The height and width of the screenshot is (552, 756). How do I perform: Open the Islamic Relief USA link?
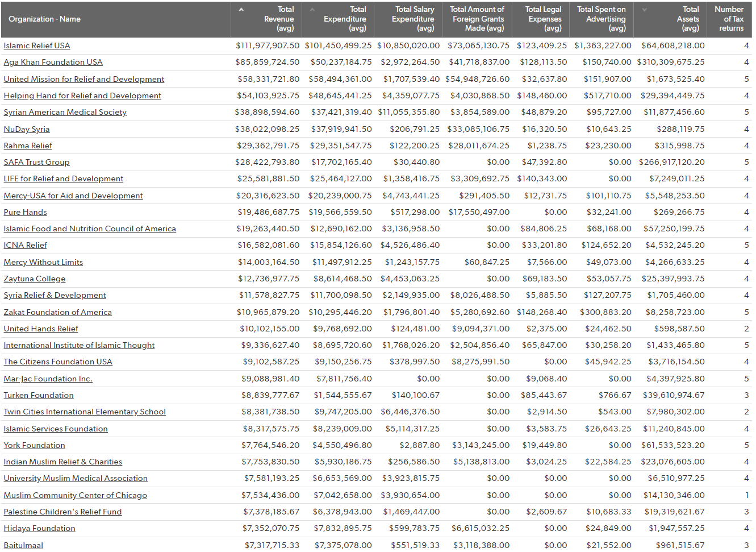(x=37, y=46)
